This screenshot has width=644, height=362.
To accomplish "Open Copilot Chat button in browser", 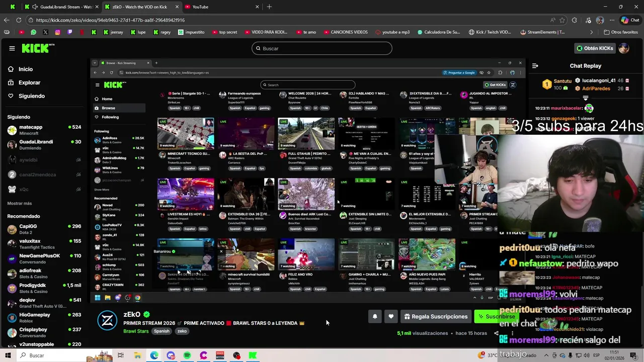I will (630, 20).
